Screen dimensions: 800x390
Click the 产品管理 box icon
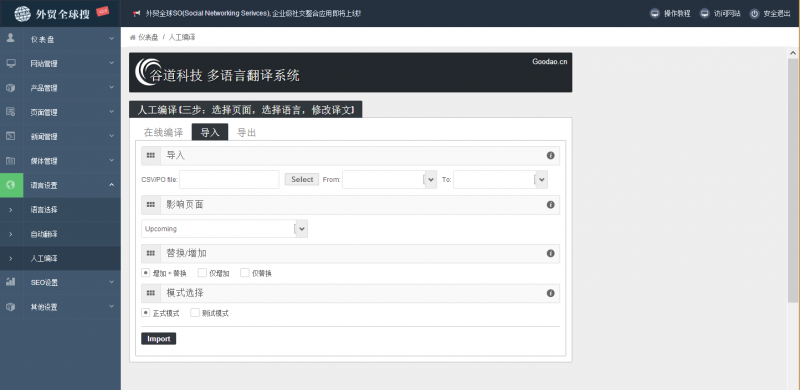point(11,88)
